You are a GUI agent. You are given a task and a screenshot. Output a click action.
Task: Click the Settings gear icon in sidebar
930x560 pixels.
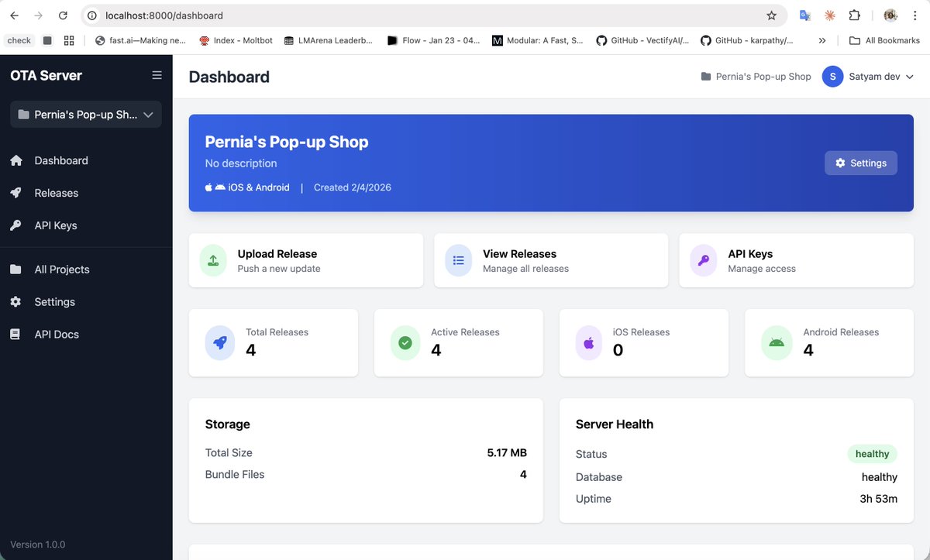tap(15, 302)
